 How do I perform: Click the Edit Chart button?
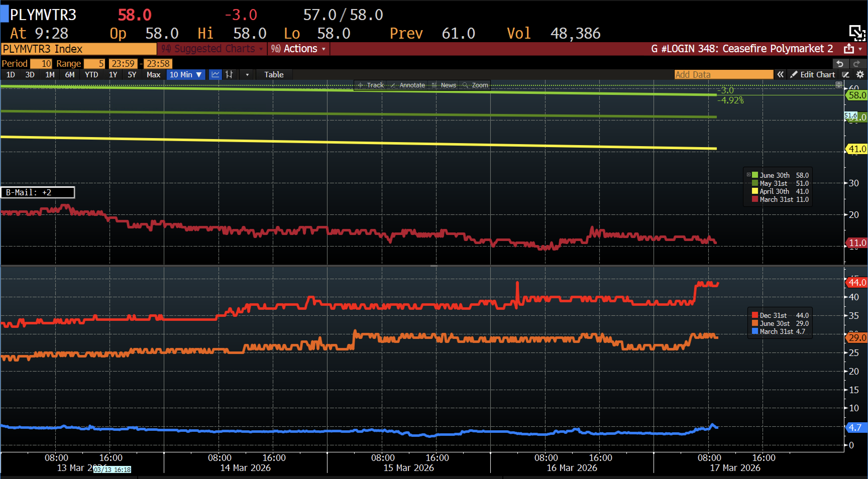(813, 75)
